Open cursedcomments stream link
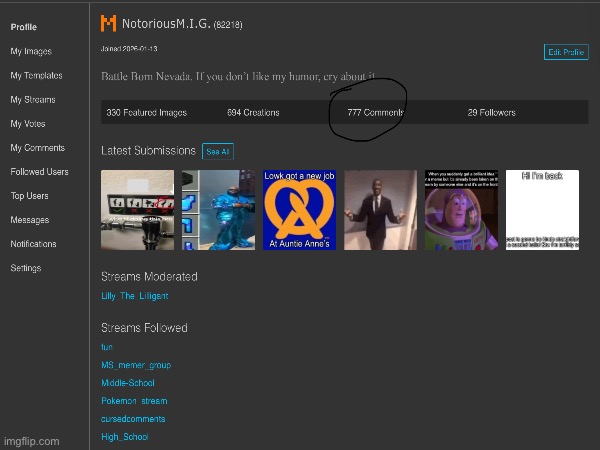The image size is (600, 450). [x=133, y=419]
